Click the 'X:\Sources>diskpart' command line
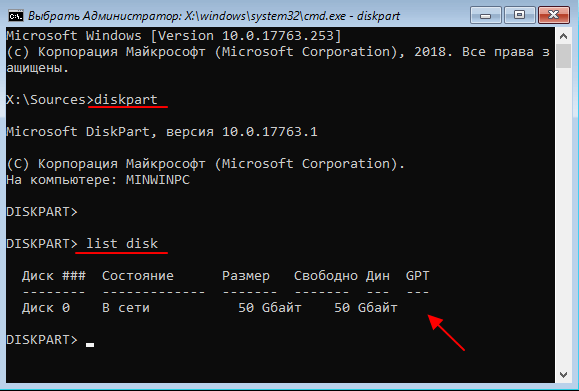The height and width of the screenshot is (391, 579). click(x=82, y=100)
